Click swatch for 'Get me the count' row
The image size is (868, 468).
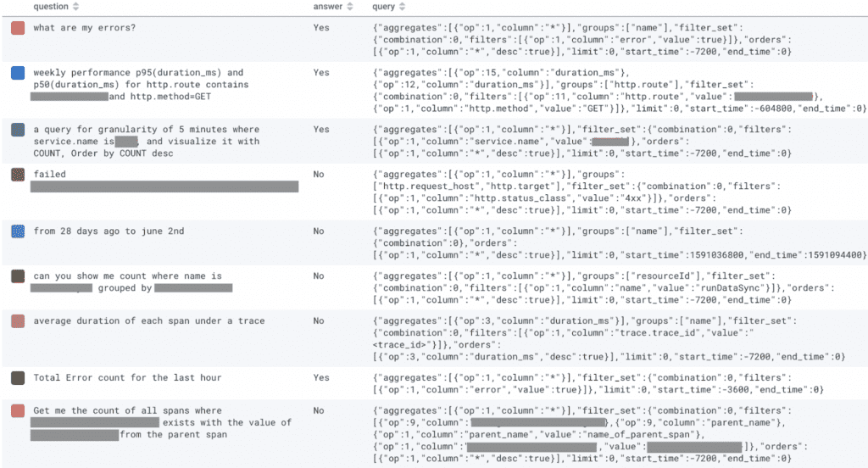18,410
